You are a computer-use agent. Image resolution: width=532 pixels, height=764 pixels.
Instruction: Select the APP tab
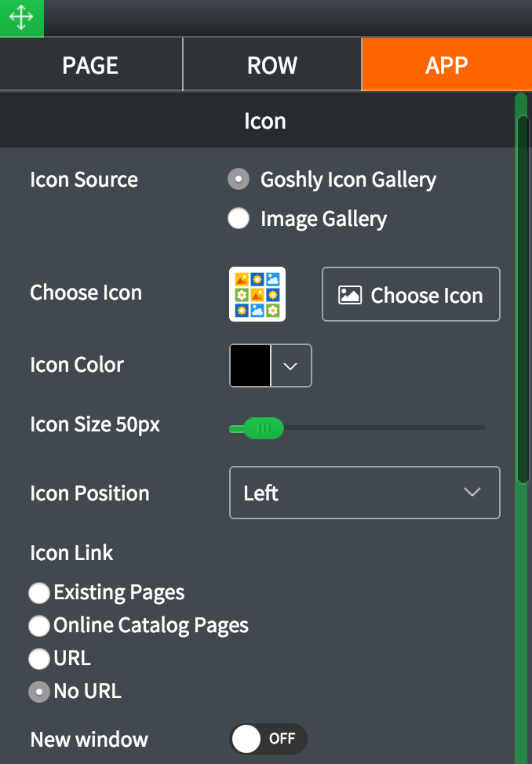pyautogui.click(x=446, y=65)
